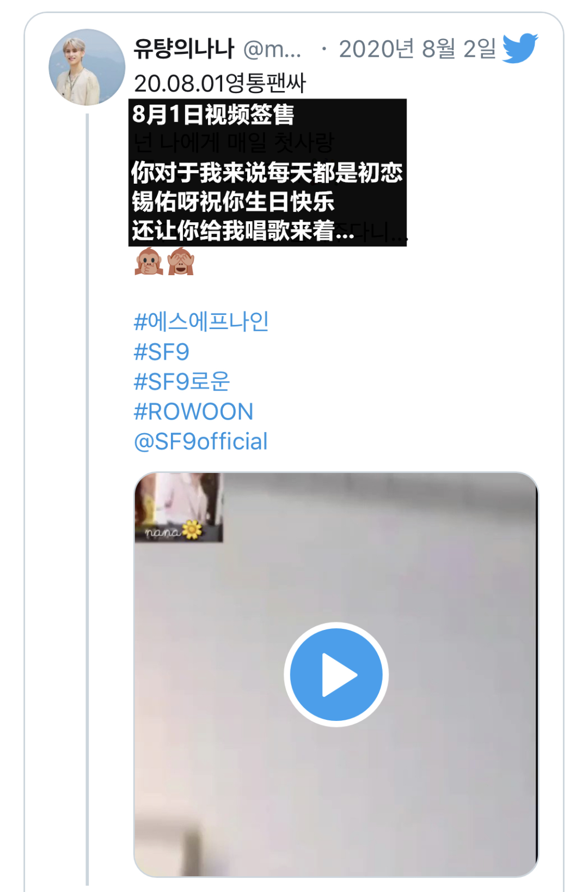Click the Chinese headline 8月1日视频签售

coord(213,114)
